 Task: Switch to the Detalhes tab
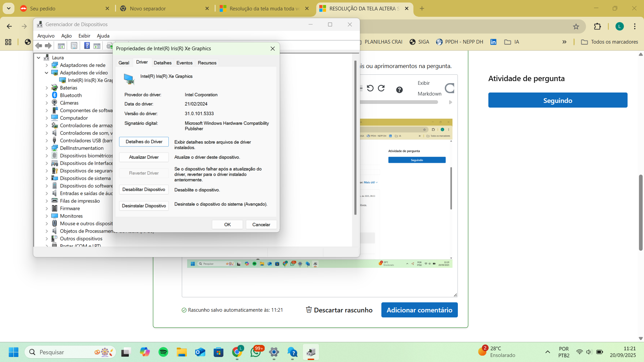(162, 63)
